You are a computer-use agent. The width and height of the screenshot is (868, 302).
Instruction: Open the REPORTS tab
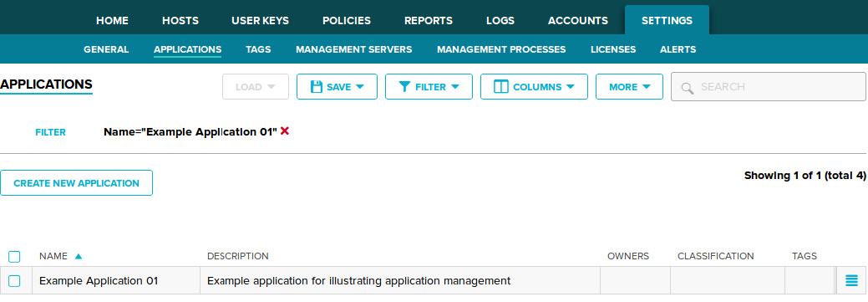coord(429,21)
